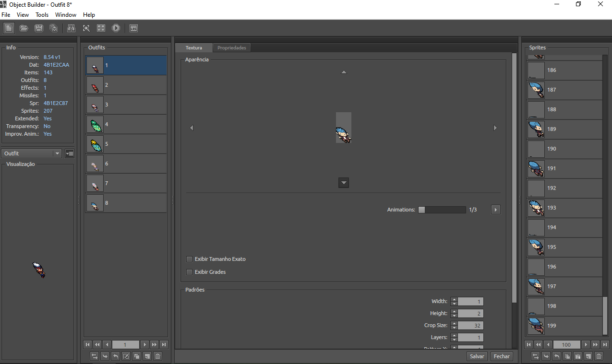Click the Save As stacked floppy icon
The width and height of the screenshot is (612, 364).
pos(54,28)
